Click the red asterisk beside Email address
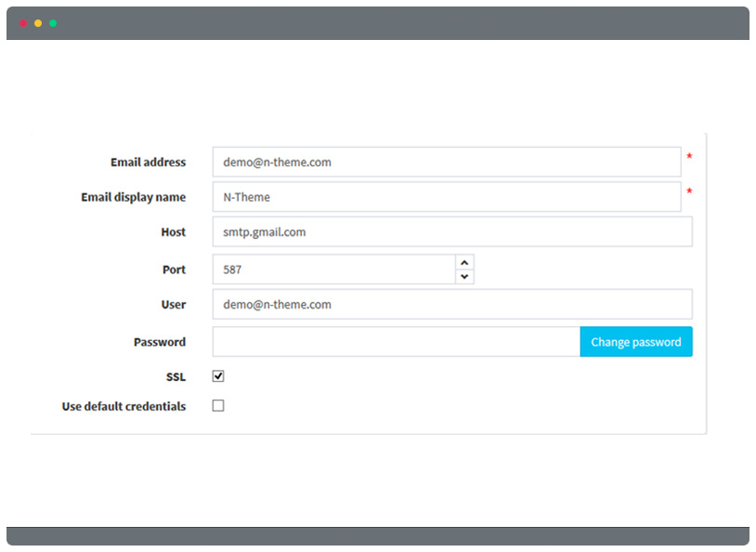756x552 pixels. [x=689, y=156]
